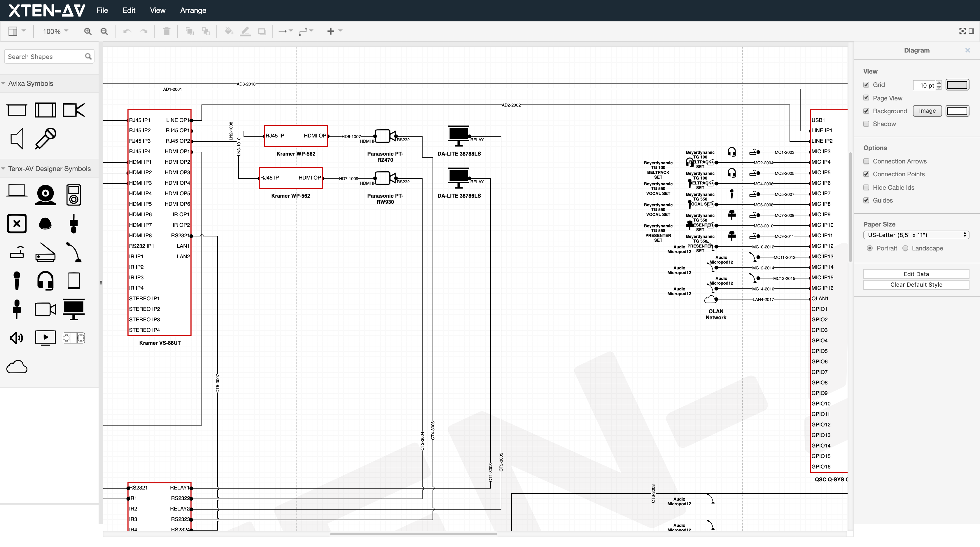Select the Portrait radio button
The height and width of the screenshot is (547, 980).
point(870,248)
